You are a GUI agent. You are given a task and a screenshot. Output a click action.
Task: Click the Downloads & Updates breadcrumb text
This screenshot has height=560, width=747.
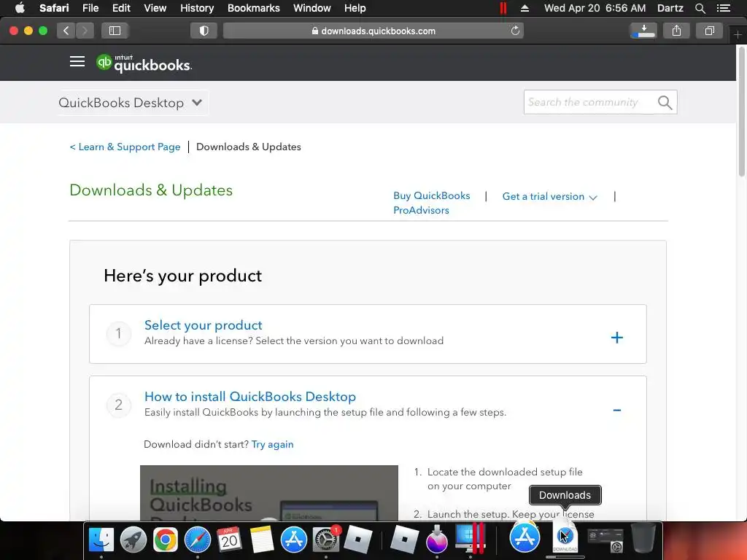pos(249,147)
